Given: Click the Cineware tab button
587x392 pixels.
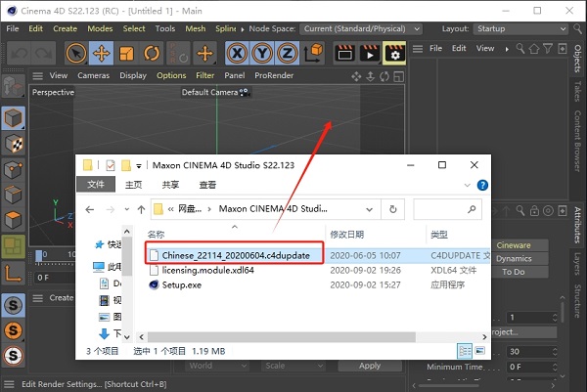Looking at the screenshot, I should pos(513,245).
